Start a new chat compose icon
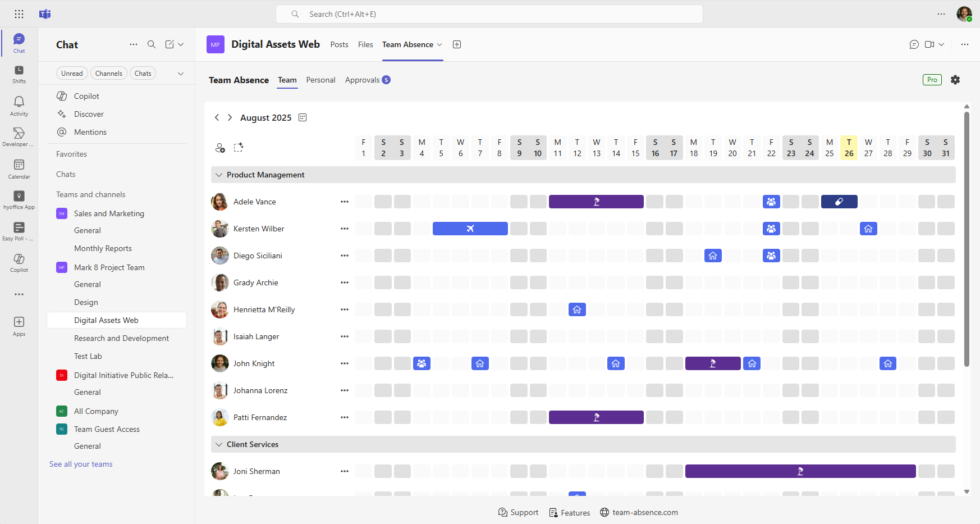 click(170, 44)
